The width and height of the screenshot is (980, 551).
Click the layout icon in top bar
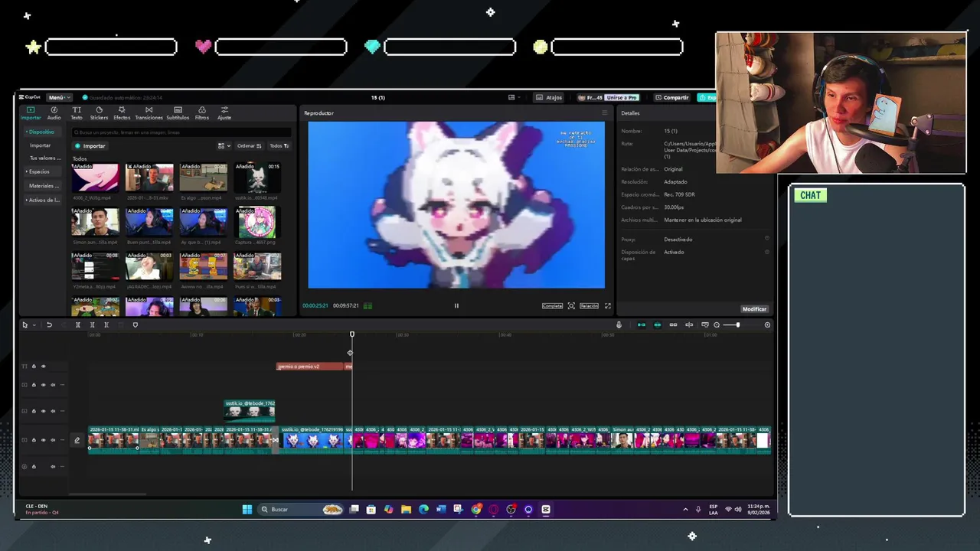[511, 97]
